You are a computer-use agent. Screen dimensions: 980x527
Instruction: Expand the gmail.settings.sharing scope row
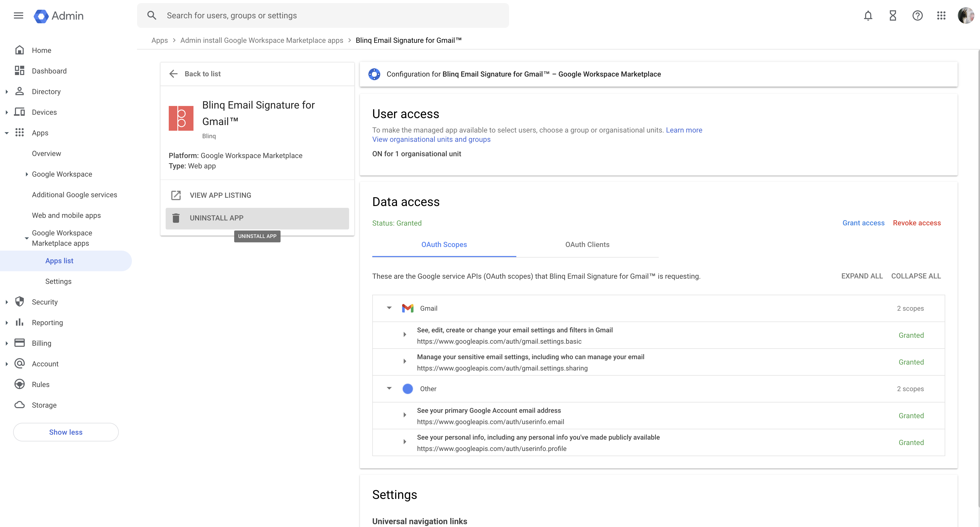[405, 361]
